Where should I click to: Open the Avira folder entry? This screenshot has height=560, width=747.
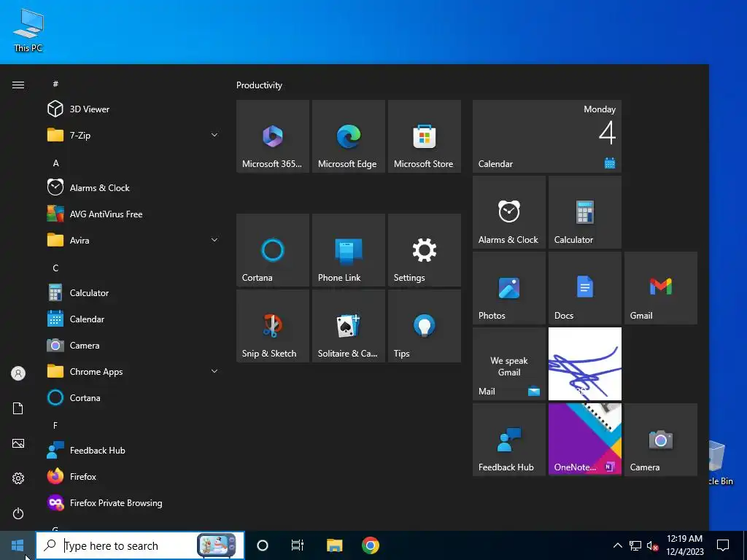click(133, 240)
